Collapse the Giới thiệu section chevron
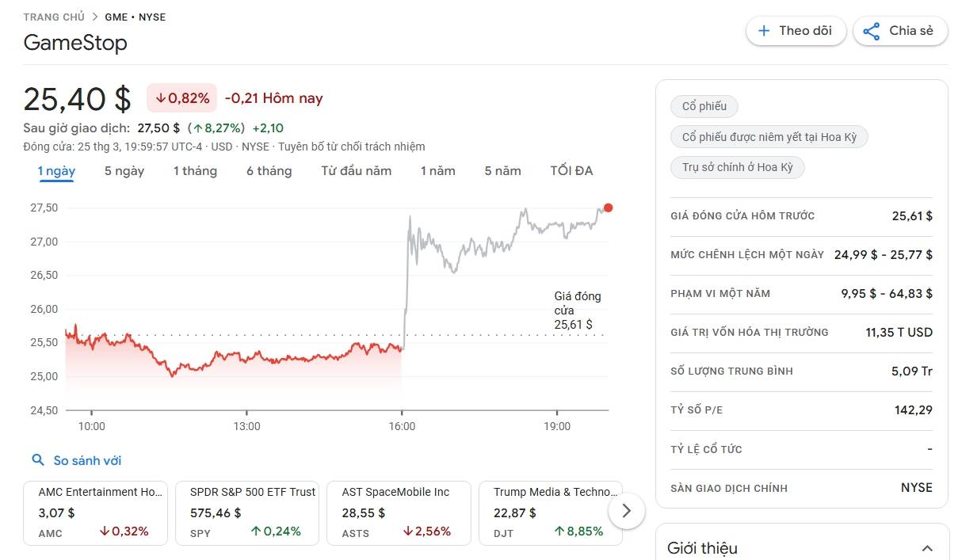958x560 pixels. click(x=927, y=548)
